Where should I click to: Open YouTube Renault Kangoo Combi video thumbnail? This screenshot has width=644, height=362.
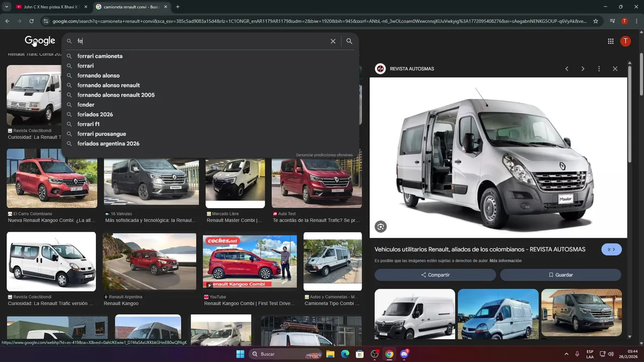(250, 261)
